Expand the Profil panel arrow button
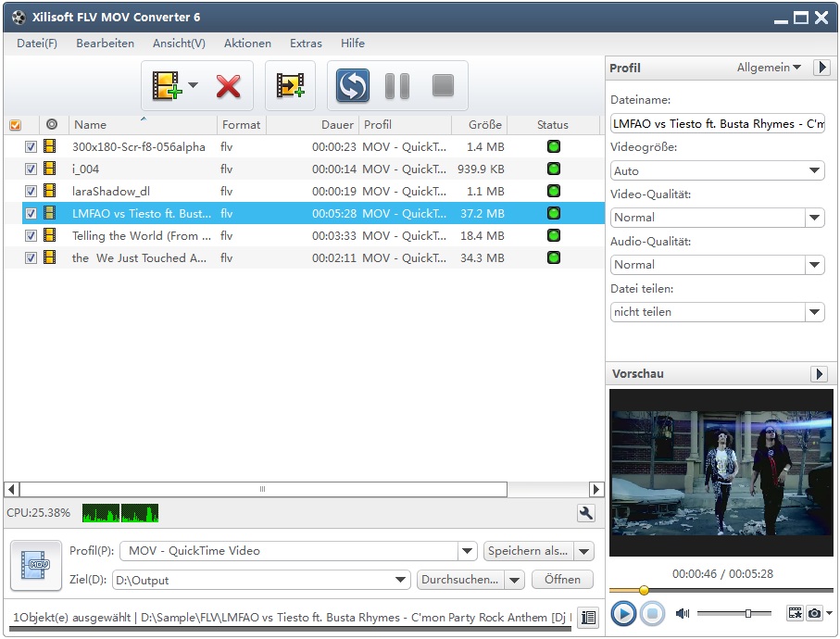Screen dimensions: 840x639 coord(821,68)
